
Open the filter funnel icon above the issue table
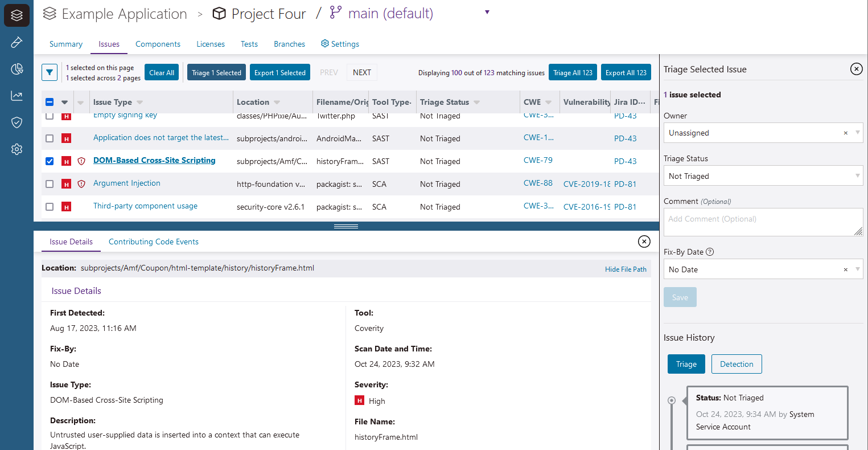50,72
